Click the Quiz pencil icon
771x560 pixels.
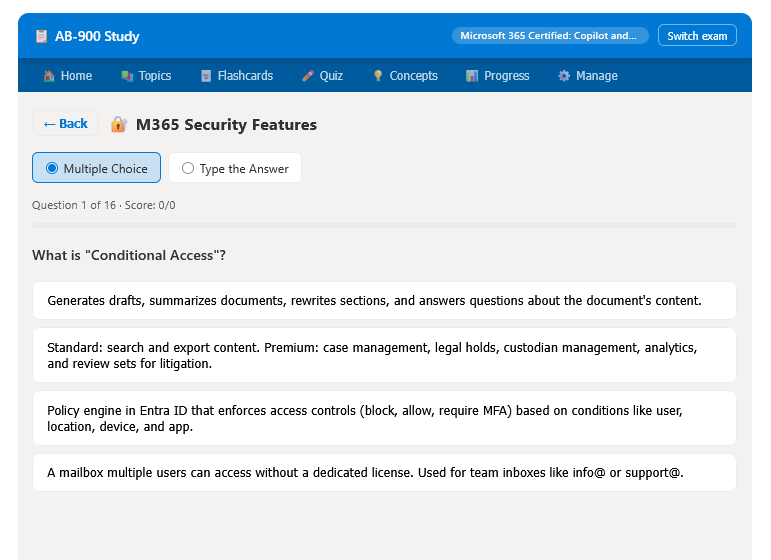pos(308,76)
